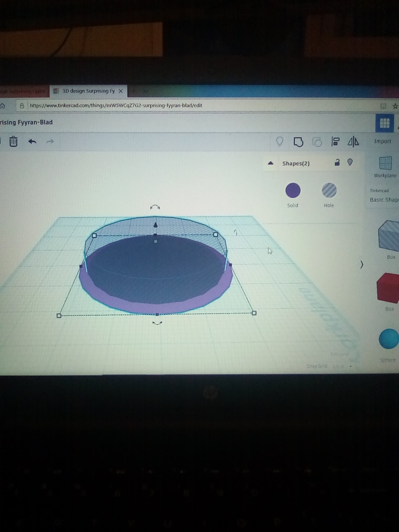399x532 pixels.
Task: Undo the last action
Action: 32,142
